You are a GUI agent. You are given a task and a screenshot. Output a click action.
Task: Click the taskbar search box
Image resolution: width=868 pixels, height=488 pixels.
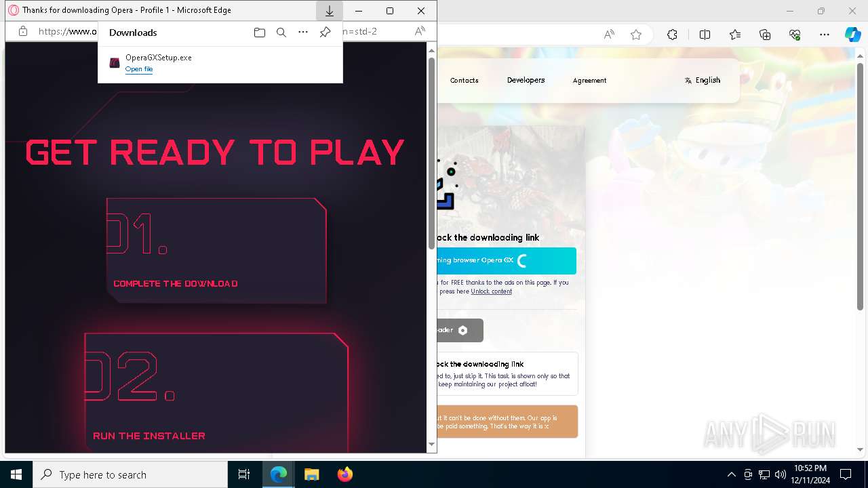[130, 474]
